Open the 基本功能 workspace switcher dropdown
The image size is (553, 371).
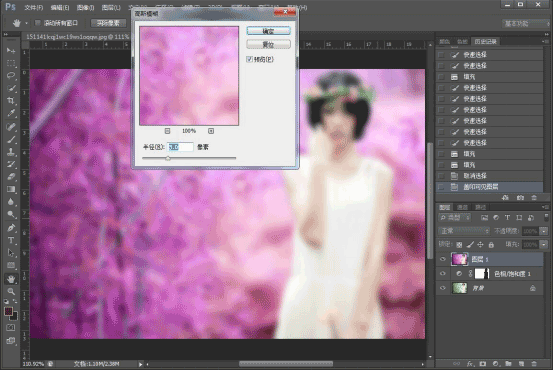[525, 24]
